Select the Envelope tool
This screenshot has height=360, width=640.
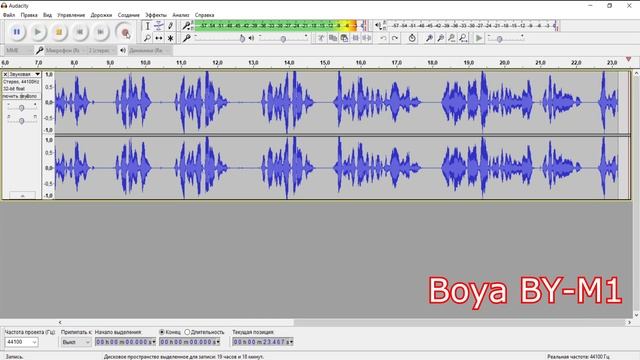tap(159, 26)
